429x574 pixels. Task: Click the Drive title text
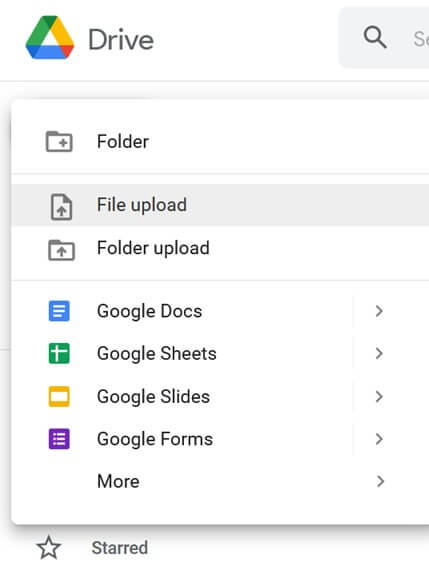(x=121, y=40)
